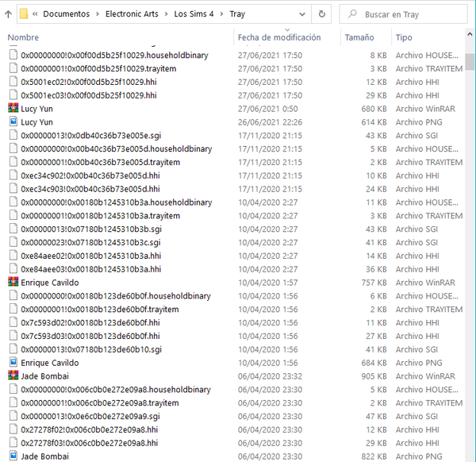Select file name 0x00000013!0x07180b123de60b10.sgi
The width and height of the screenshot is (476, 462).
click(91, 349)
